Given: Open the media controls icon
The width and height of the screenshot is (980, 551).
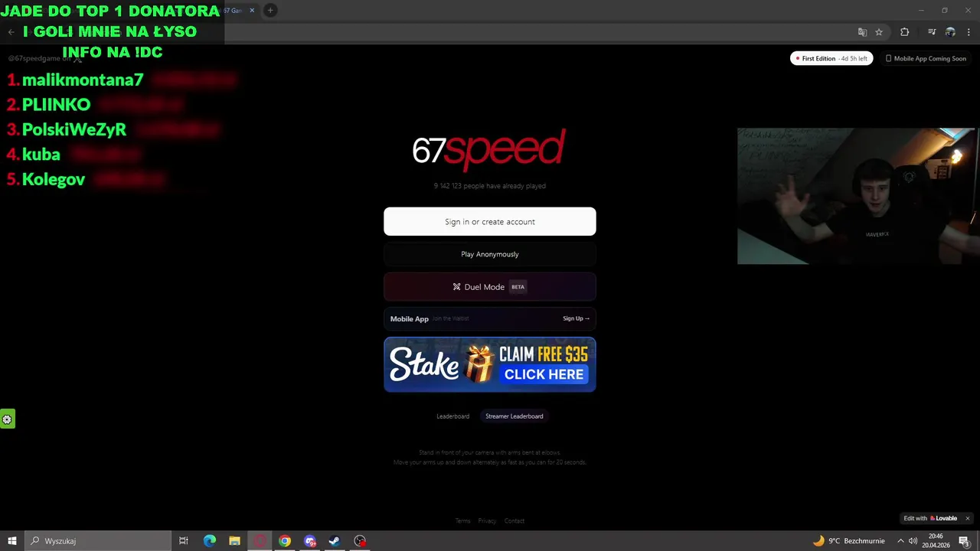Looking at the screenshot, I should tap(932, 32).
